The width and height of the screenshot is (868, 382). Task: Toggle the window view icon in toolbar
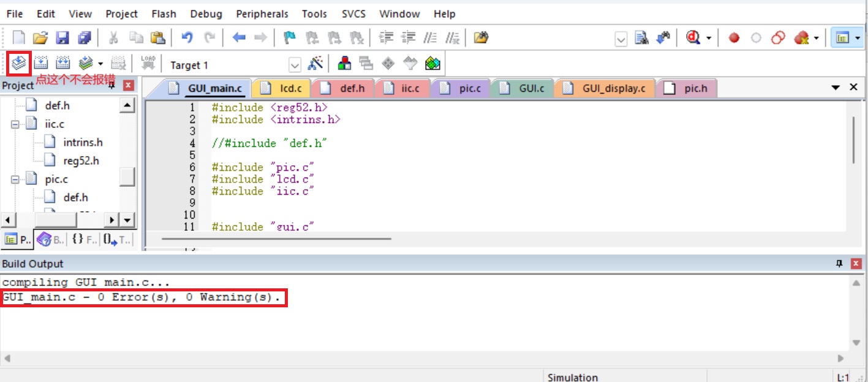pos(843,38)
